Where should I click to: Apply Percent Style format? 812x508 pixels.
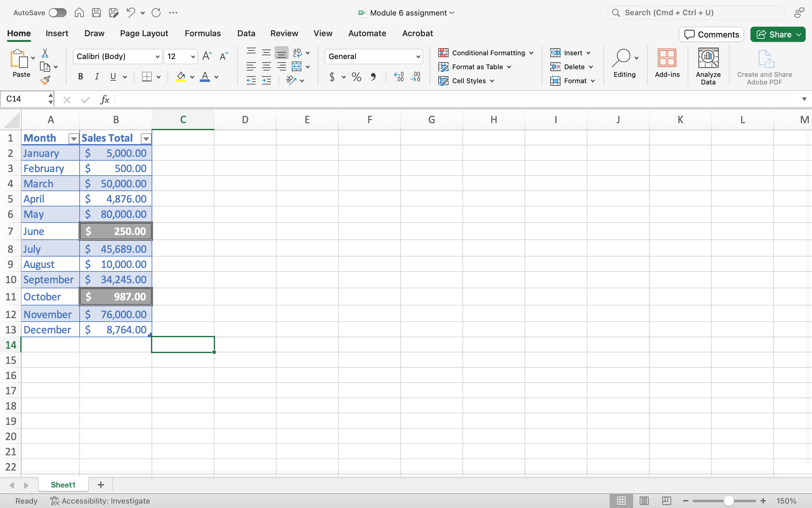356,77
